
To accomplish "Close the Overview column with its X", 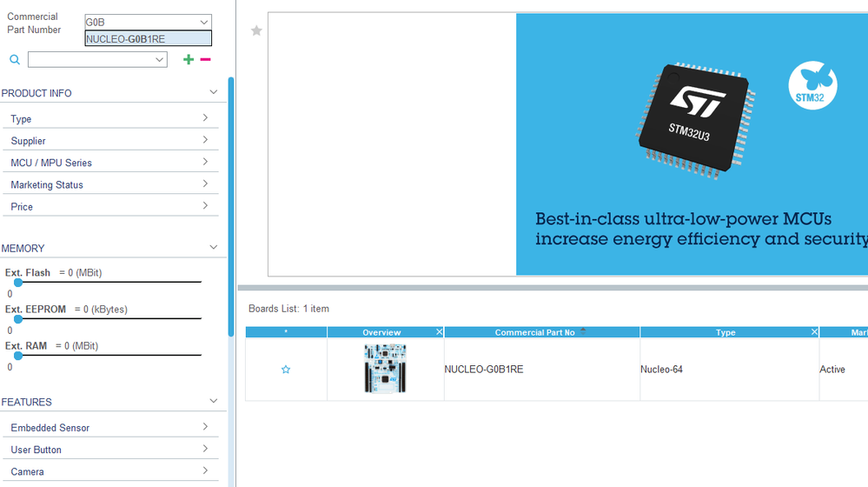I will [439, 332].
